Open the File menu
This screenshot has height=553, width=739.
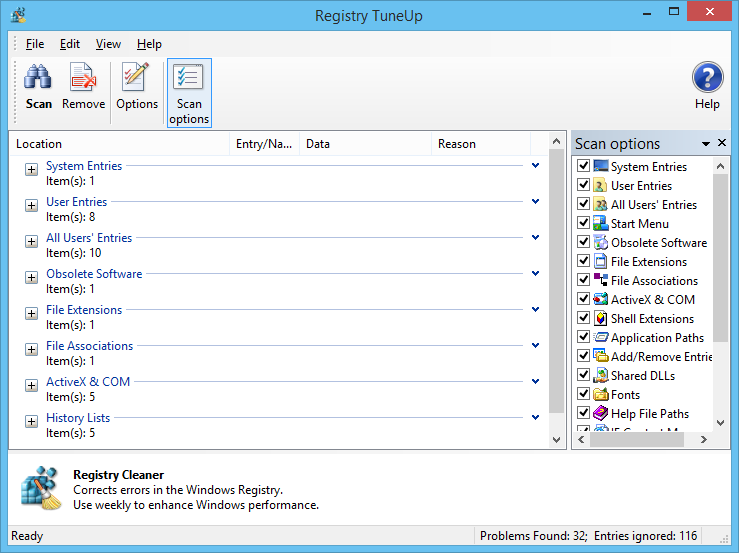pyautogui.click(x=35, y=44)
